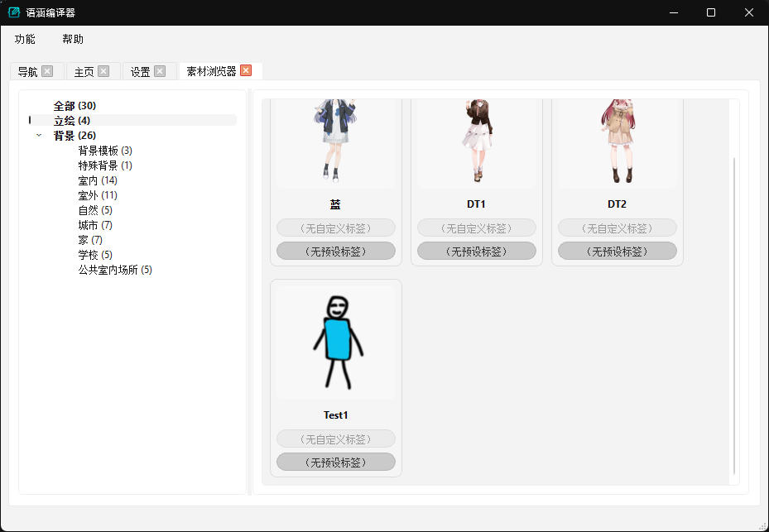Close the 导航 tab
Image resolution: width=769 pixels, height=532 pixels.
point(47,71)
